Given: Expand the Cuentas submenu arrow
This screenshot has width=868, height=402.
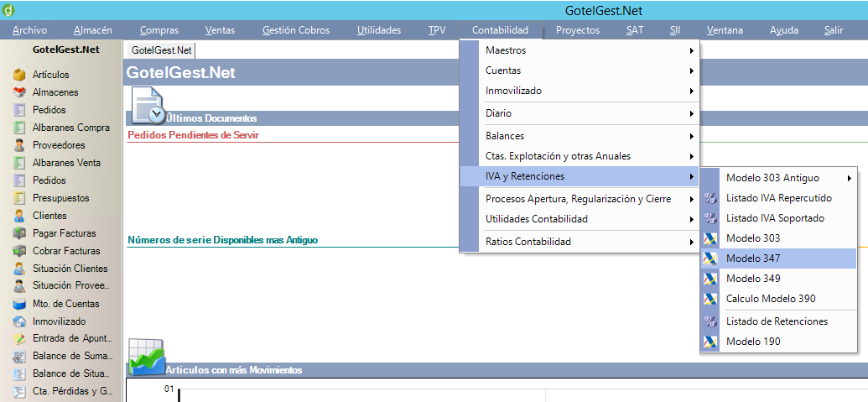Looking at the screenshot, I should [692, 70].
